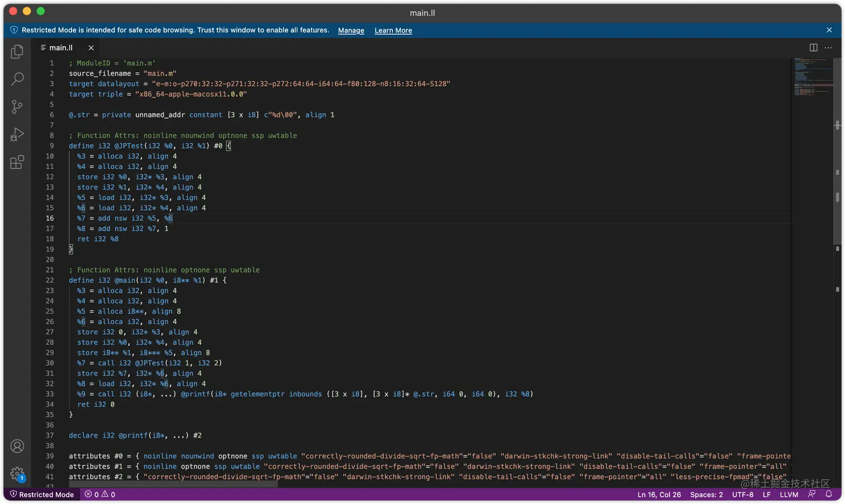Click line number 22 in gutter
The width and height of the screenshot is (845, 504).
(x=50, y=280)
